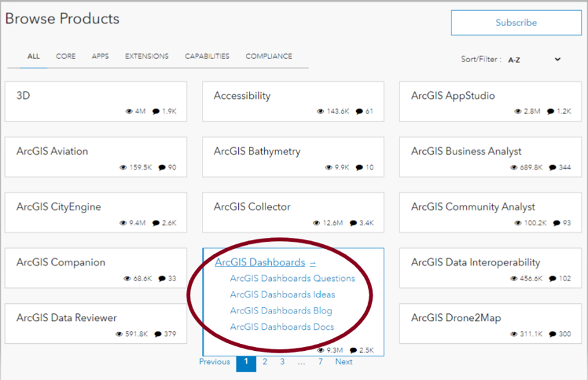Open the CAPABILITIES tab

coord(207,56)
